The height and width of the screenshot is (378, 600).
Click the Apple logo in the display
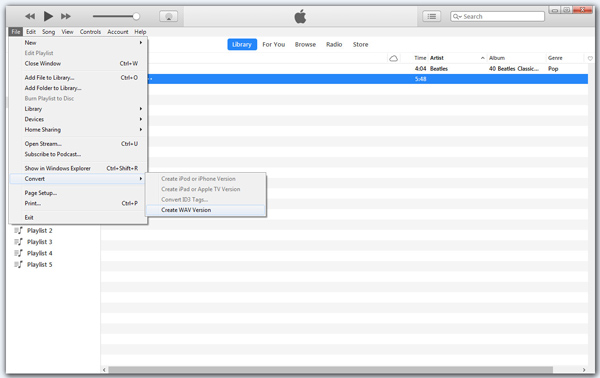[300, 16]
